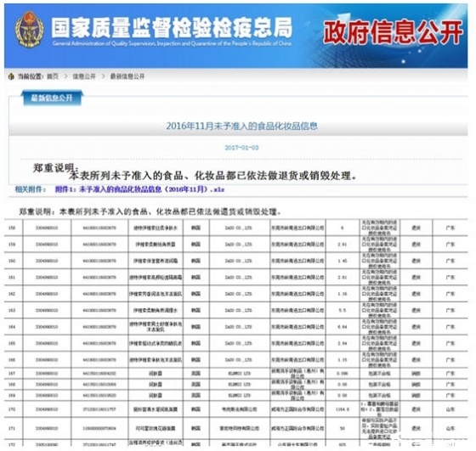Viewport: 476px width, 451px height.
Task: Click 广东 port cell in row 160
Action: click(450, 261)
